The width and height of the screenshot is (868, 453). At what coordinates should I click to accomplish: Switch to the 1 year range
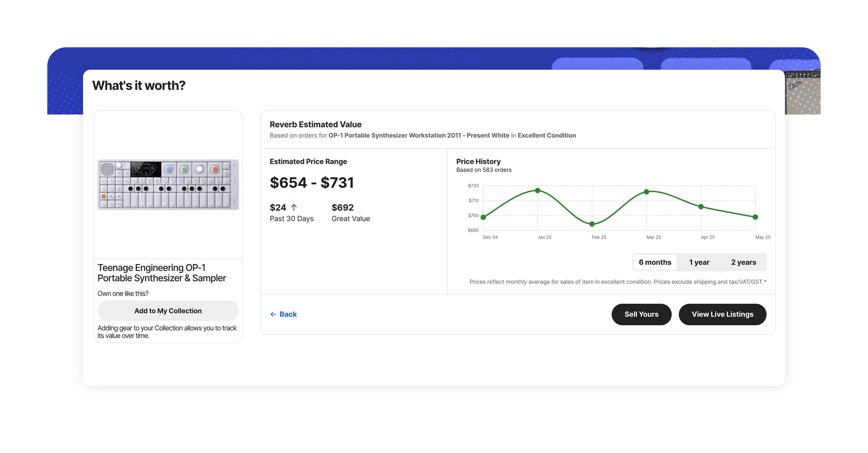tap(699, 262)
